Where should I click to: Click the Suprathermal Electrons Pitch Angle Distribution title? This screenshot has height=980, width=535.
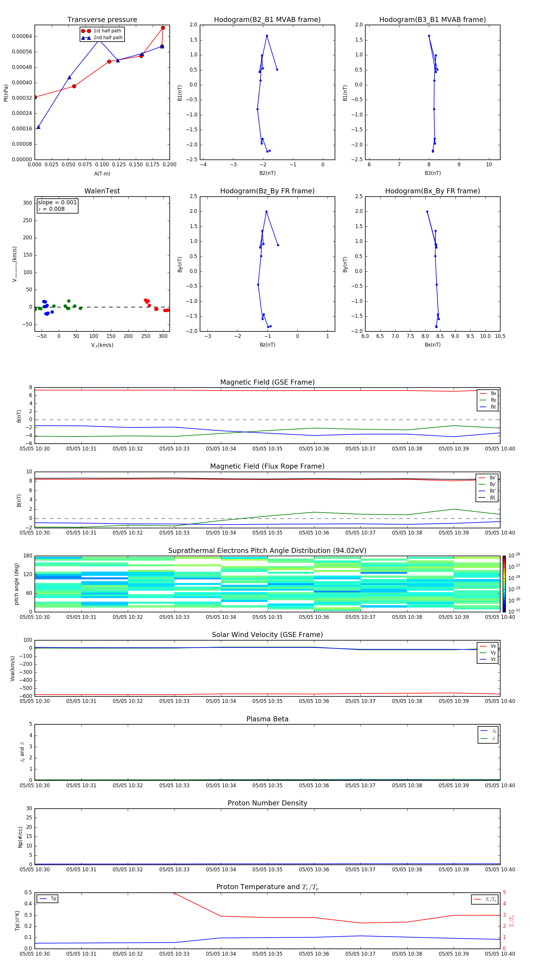pos(267,551)
